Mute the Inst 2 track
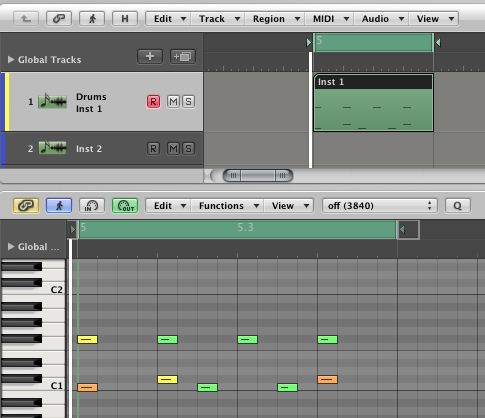The image size is (485, 418). [173, 148]
